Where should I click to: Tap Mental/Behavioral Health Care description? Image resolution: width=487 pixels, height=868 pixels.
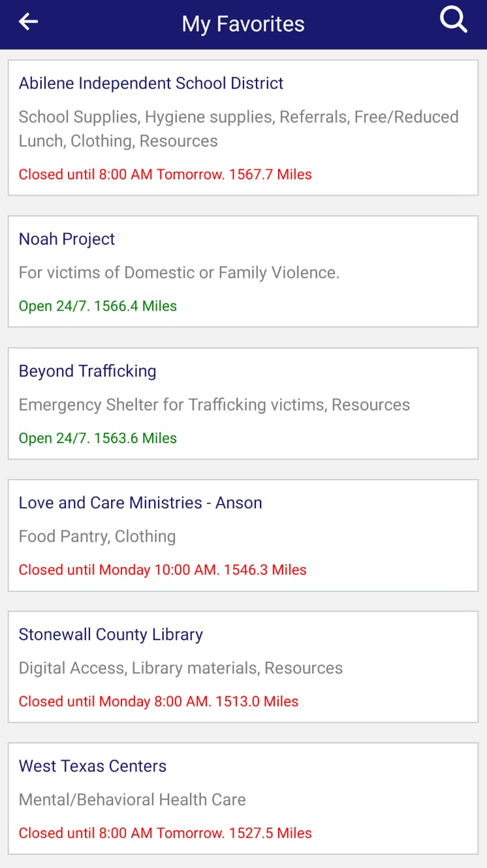(x=132, y=799)
